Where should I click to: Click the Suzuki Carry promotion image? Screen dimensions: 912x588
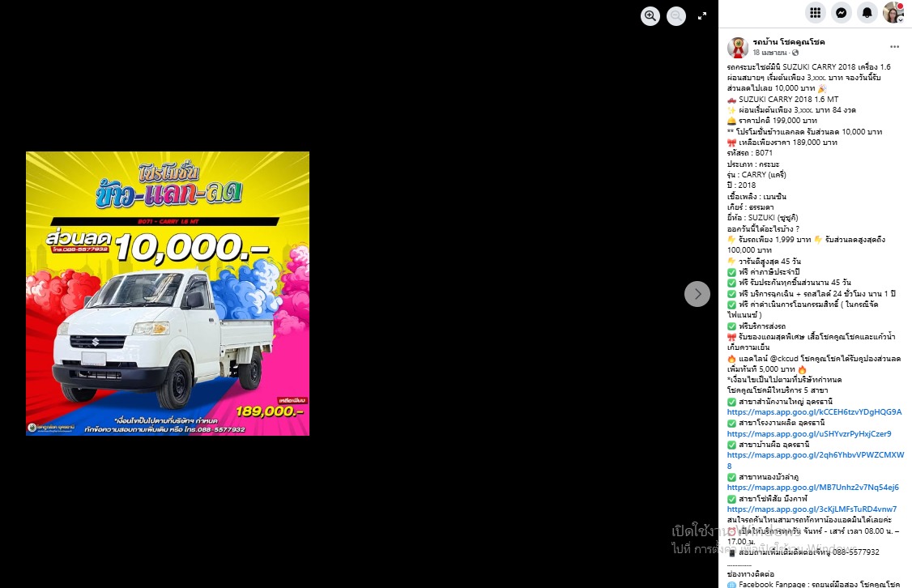[x=168, y=293]
